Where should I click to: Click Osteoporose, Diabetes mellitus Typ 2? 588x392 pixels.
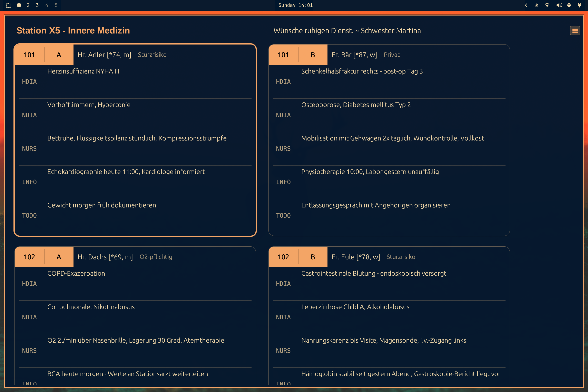(x=356, y=105)
